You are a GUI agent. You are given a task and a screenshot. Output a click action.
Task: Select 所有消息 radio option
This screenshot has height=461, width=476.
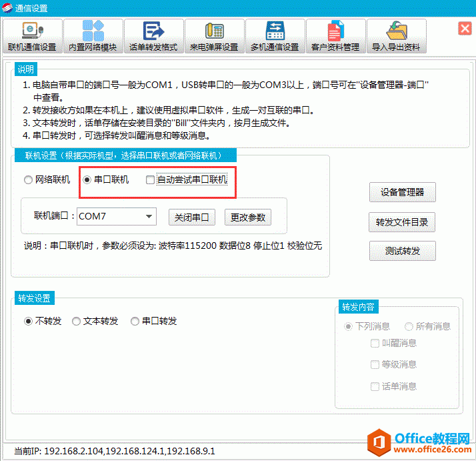(409, 327)
